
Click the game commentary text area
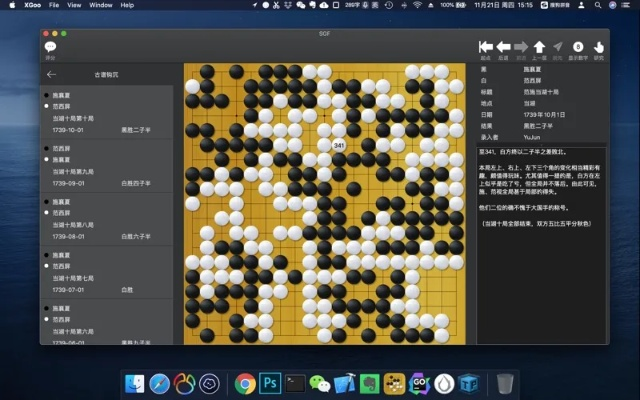(541, 246)
